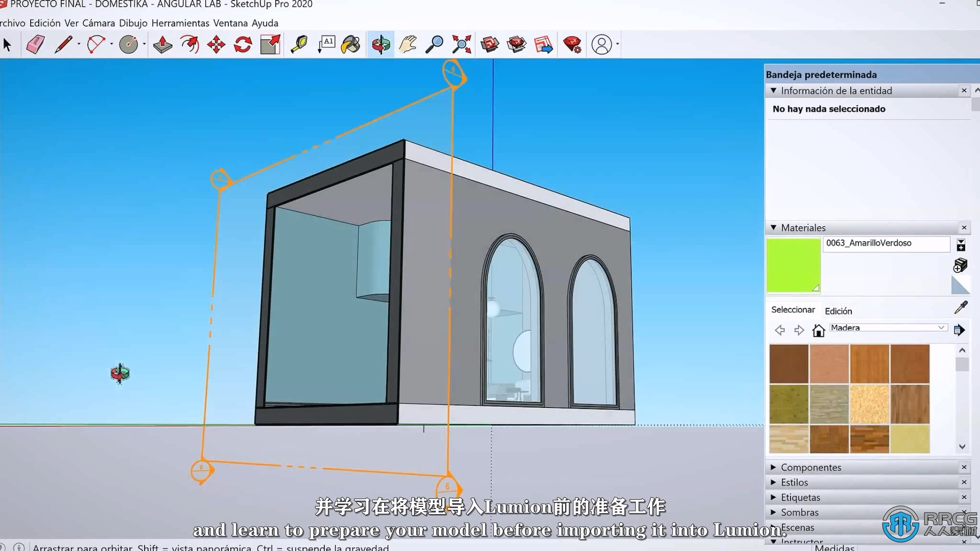
Task: Open the Ventana menu
Action: 231,23
